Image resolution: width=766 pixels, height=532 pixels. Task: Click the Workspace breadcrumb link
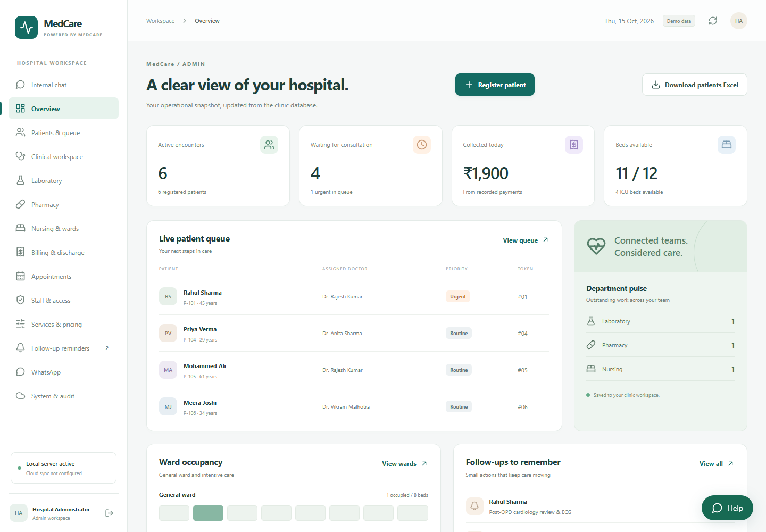coord(161,21)
